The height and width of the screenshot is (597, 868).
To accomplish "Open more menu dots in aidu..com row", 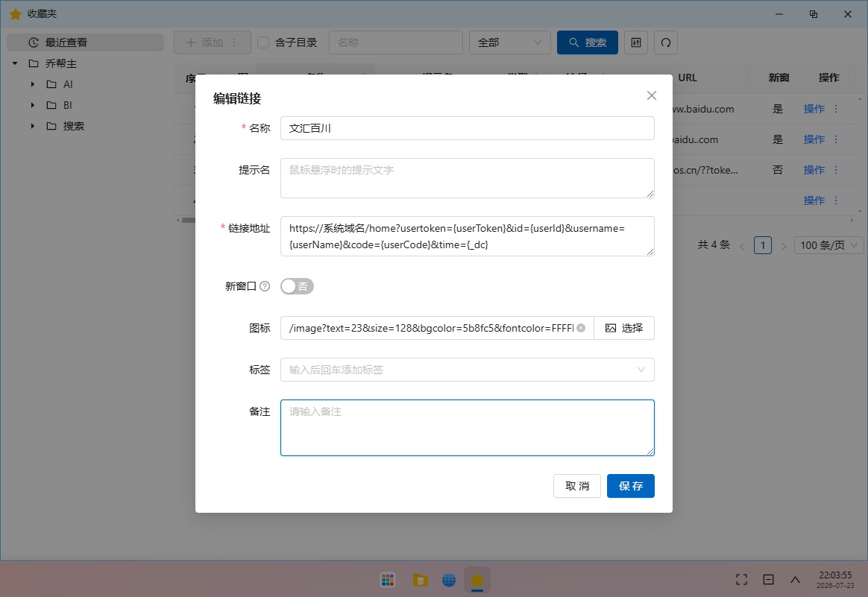I will click(836, 139).
